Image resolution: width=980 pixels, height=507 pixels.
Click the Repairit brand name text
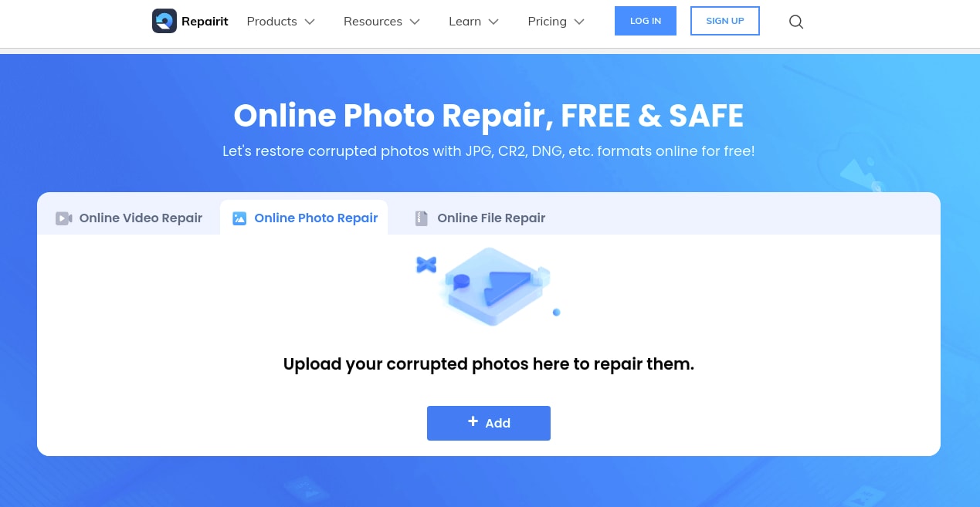tap(205, 22)
